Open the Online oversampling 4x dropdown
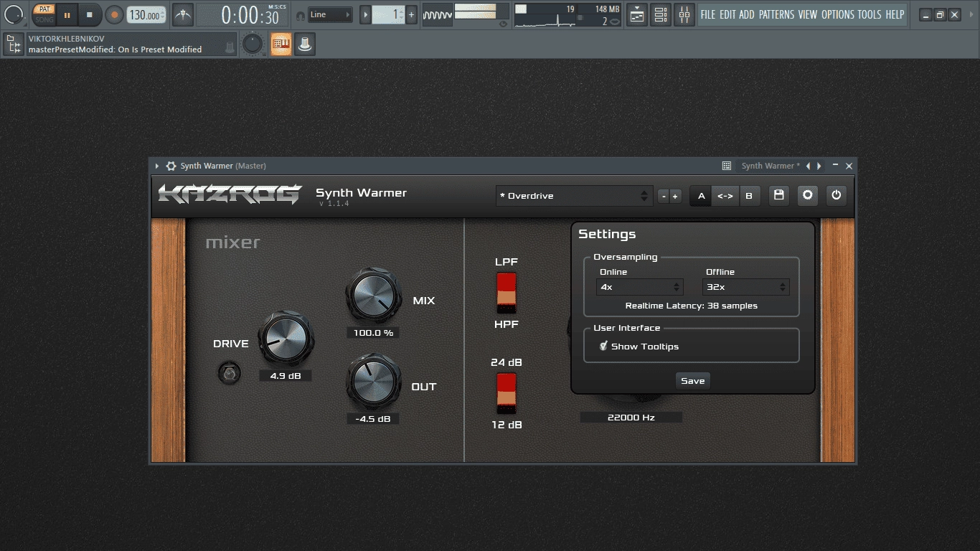This screenshot has width=980, height=551. [x=640, y=287]
